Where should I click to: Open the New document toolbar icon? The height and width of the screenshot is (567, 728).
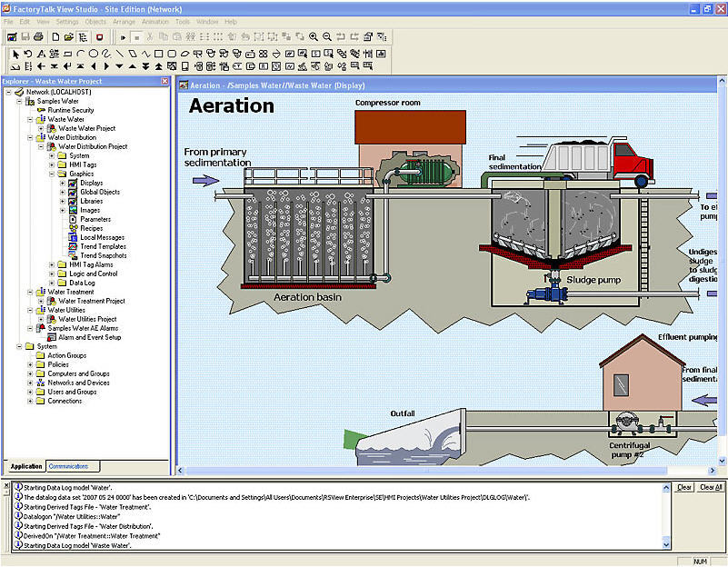click(x=55, y=37)
